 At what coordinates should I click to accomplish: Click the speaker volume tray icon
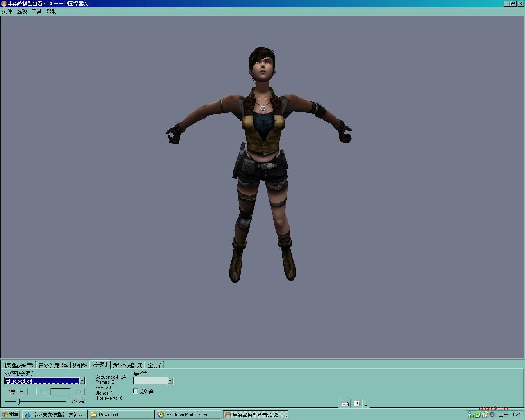492,415
